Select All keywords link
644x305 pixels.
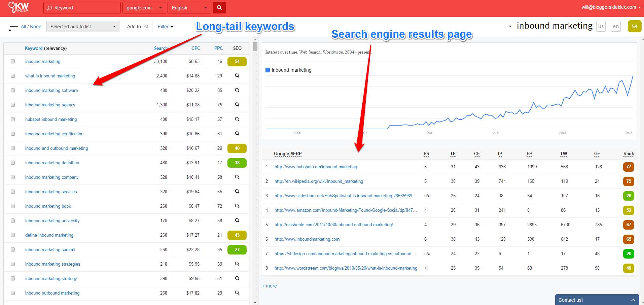(x=23, y=27)
